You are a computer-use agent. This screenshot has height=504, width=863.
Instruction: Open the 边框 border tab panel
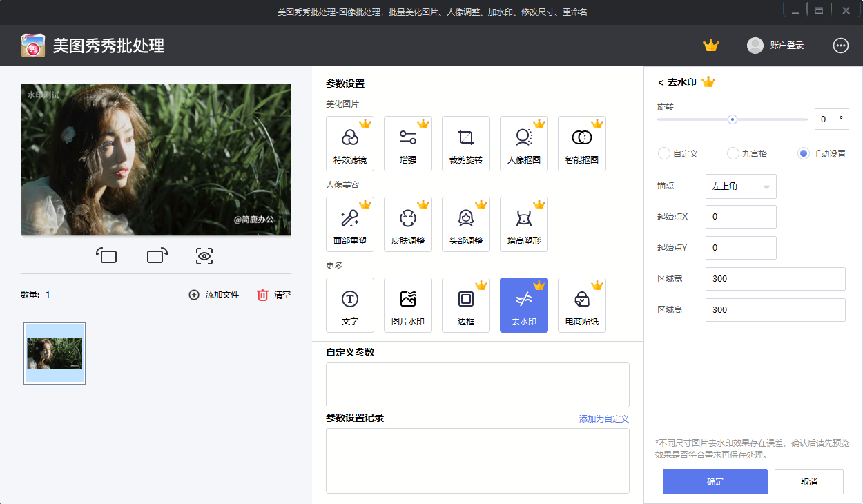tap(466, 304)
